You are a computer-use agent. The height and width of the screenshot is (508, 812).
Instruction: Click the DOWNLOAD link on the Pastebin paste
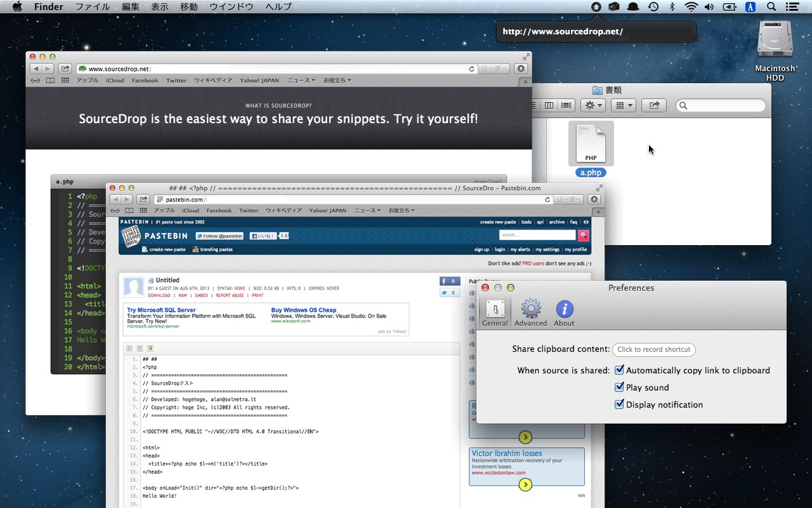(159, 295)
